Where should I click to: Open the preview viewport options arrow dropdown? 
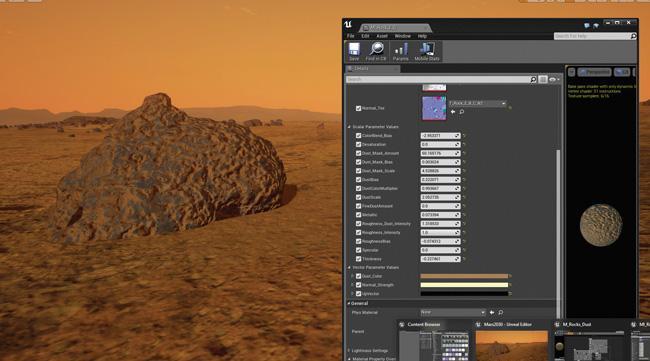coord(571,72)
